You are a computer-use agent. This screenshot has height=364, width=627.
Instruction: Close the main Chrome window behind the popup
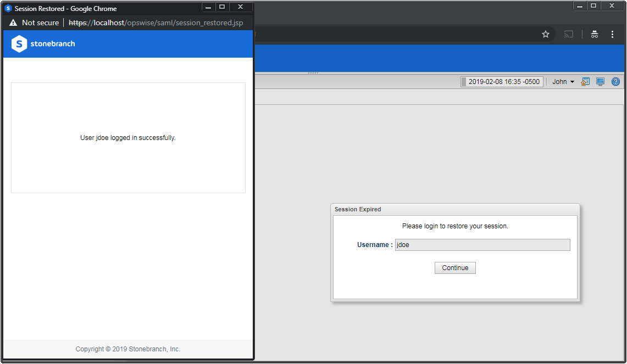(611, 6)
